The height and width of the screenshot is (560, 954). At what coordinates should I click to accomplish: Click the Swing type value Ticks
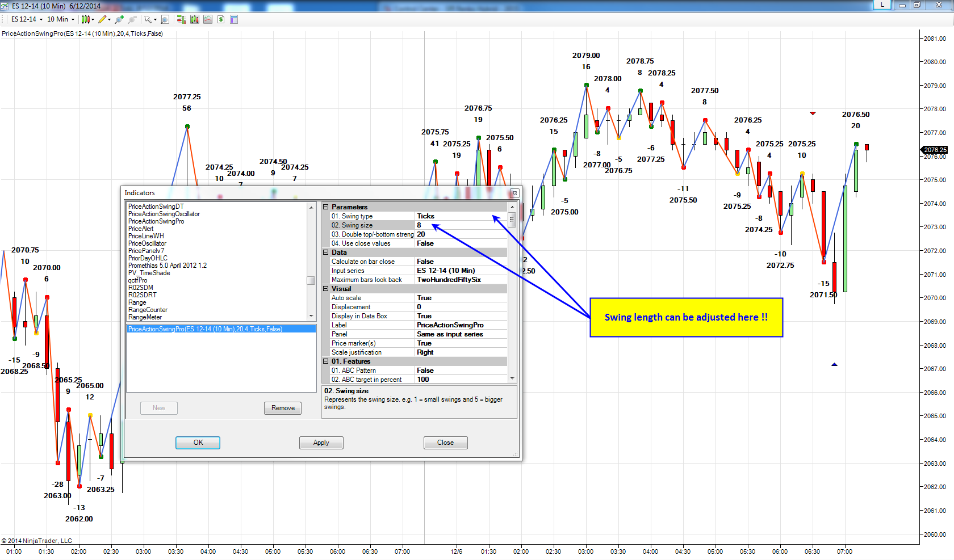461,216
